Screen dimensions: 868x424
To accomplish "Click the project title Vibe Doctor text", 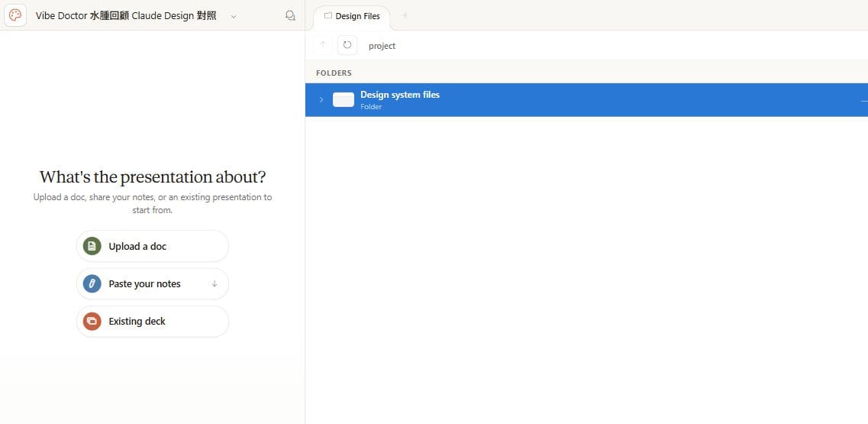I will pos(126,16).
